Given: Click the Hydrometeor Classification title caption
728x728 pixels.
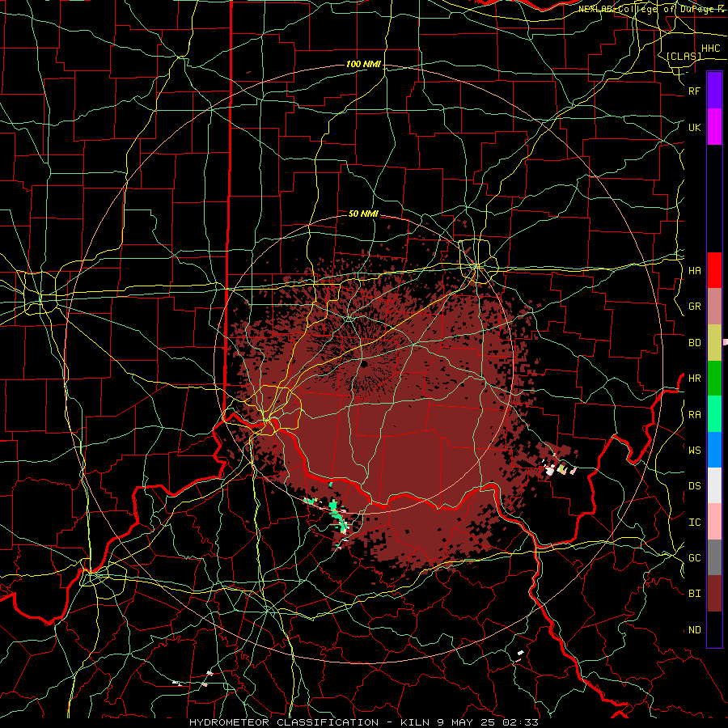Looking at the screenshot, I should point(363,722).
